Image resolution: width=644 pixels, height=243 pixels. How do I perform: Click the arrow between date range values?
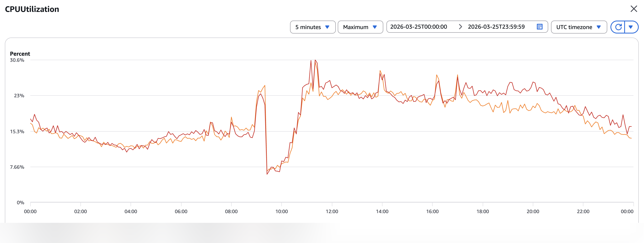(460, 27)
